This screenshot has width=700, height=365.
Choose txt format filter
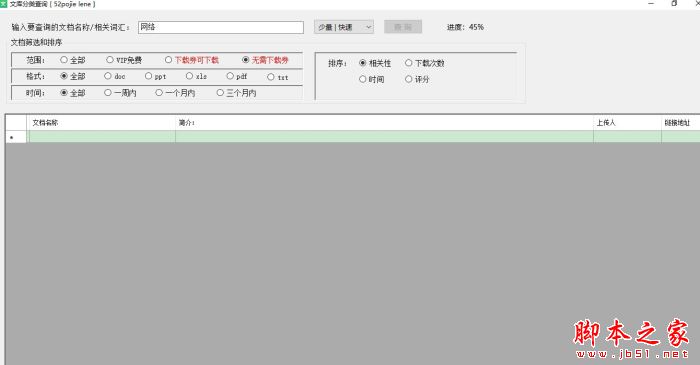coord(278,77)
